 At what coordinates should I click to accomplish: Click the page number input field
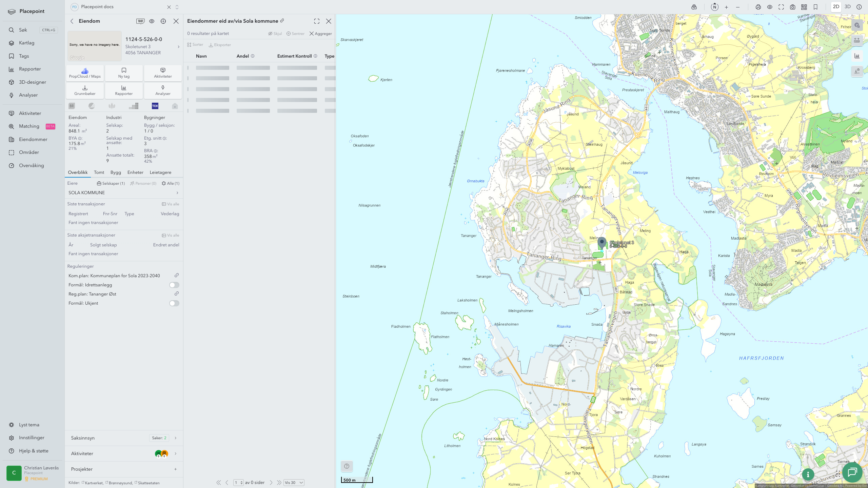point(239,483)
